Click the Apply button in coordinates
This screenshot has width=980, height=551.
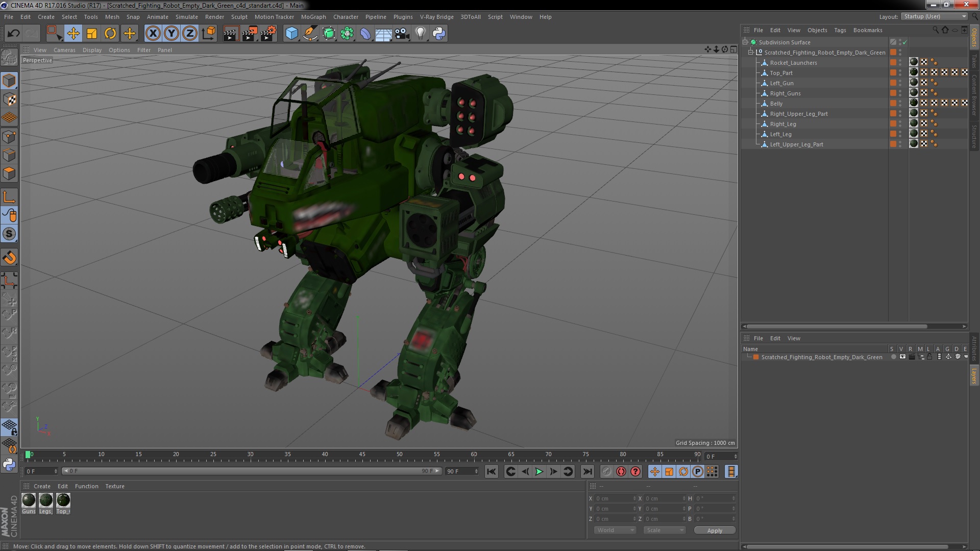pos(715,531)
